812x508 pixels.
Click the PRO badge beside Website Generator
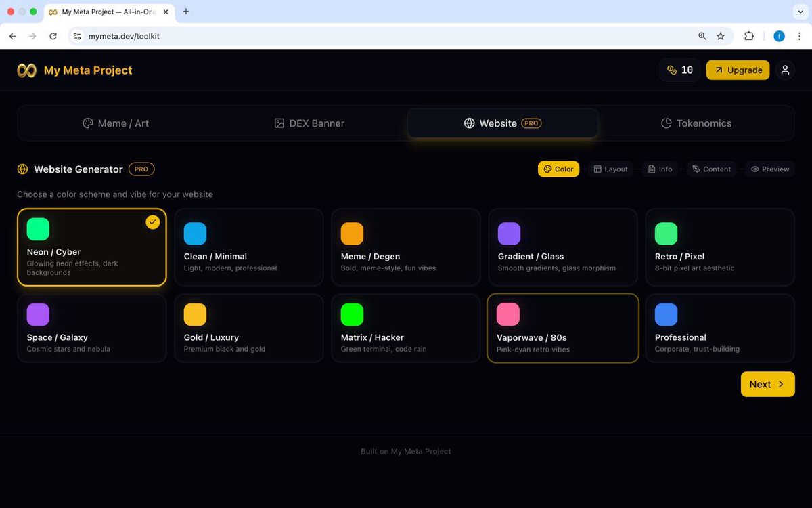[x=141, y=169]
